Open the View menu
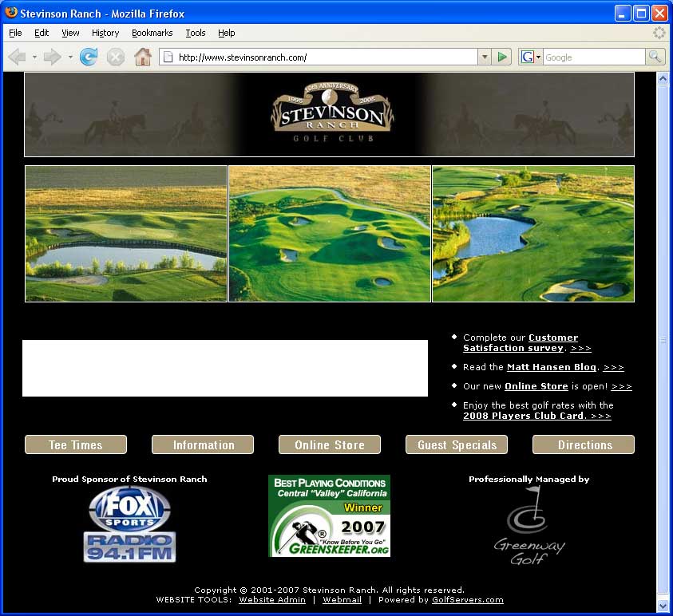 pyautogui.click(x=70, y=33)
